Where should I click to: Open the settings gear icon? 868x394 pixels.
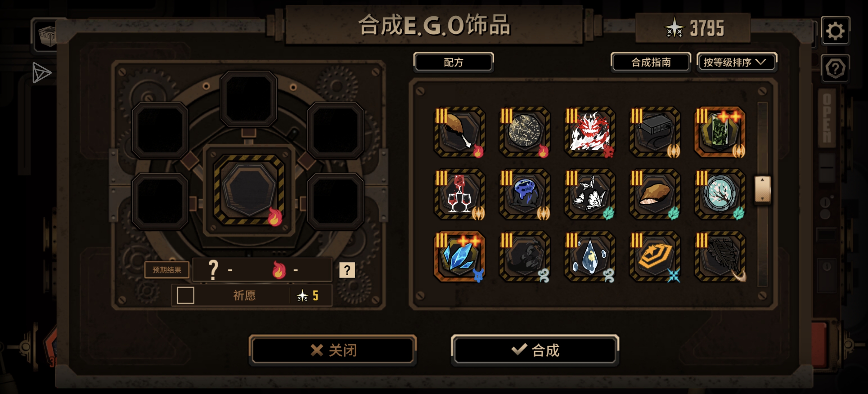[x=835, y=31]
